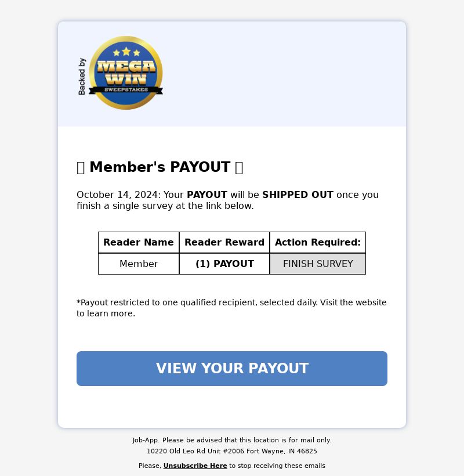This screenshot has height=476, width=464.
Task: Open the Unsubscribe Here link
Action: pyautogui.click(x=195, y=466)
